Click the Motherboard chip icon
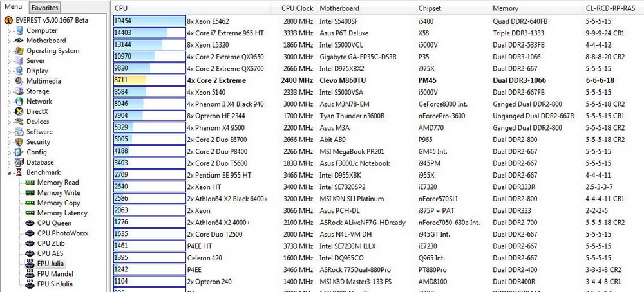 pyautogui.click(x=19, y=40)
